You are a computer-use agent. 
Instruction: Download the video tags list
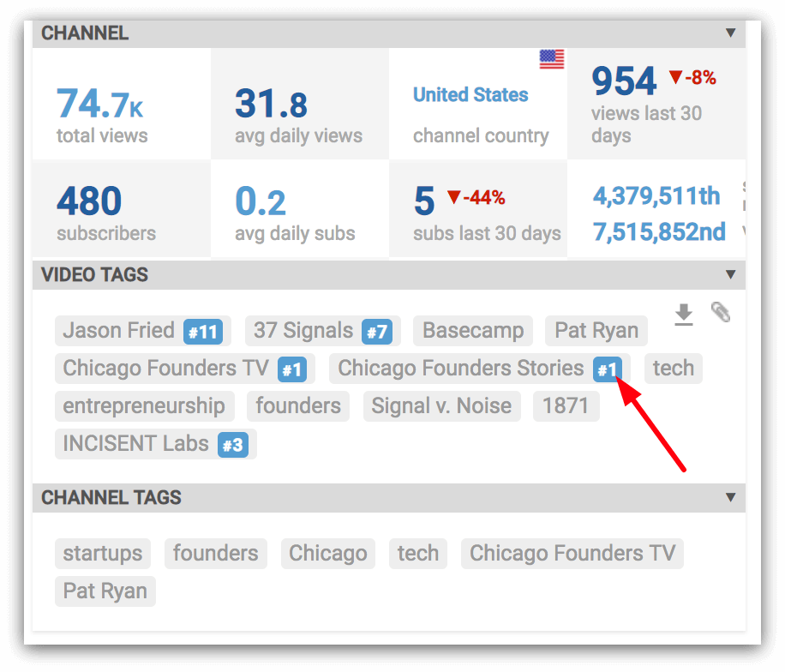pyautogui.click(x=683, y=315)
